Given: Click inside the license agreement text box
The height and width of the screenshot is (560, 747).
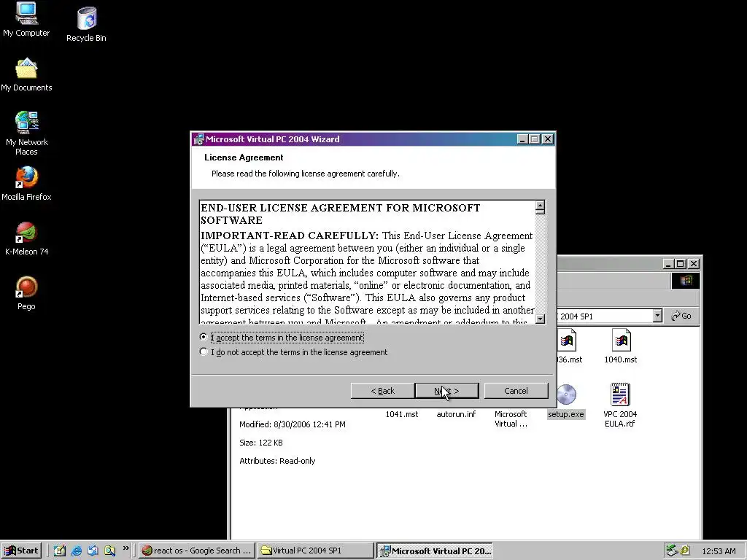Looking at the screenshot, I should pyautogui.click(x=367, y=262).
